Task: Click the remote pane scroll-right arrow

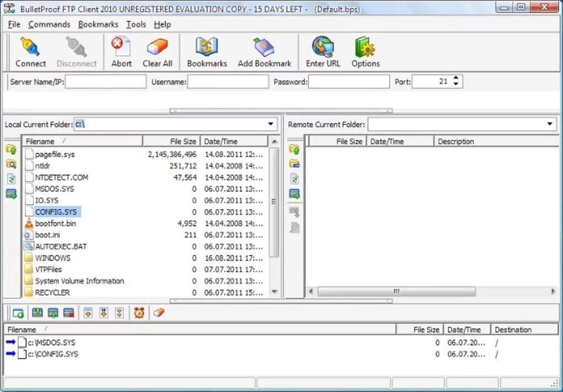Action: (553, 291)
